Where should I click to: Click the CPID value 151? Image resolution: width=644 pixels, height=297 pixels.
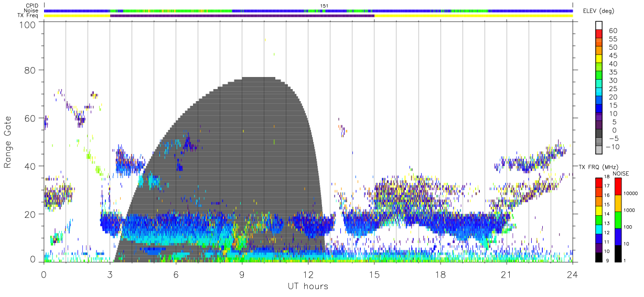[x=324, y=5]
